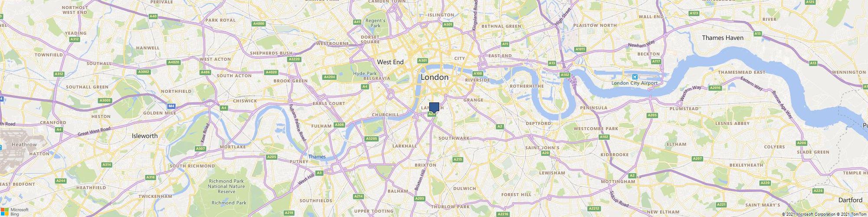
Task: Click the Isleworth place label
Action: pos(145,136)
